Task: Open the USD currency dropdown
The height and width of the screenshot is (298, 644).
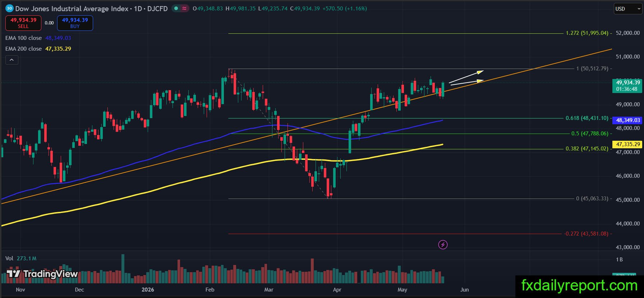Action: 628,9
